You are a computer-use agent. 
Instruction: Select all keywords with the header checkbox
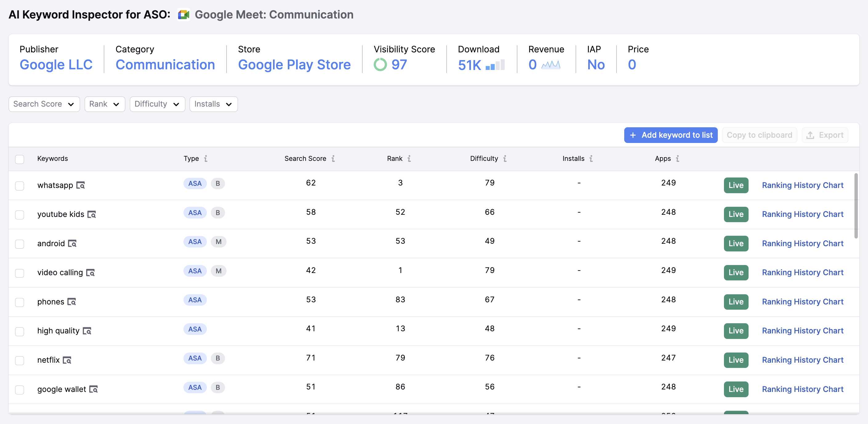tap(19, 159)
